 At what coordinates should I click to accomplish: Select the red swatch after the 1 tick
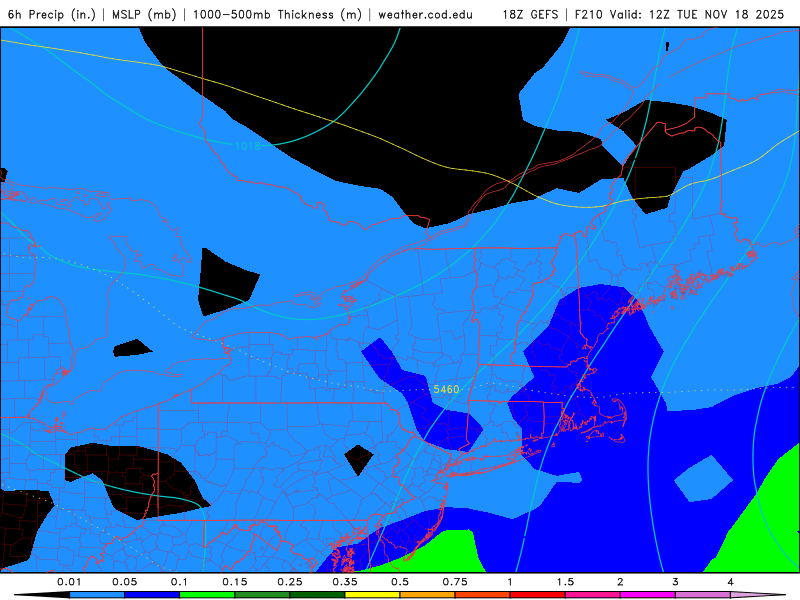coord(538,595)
